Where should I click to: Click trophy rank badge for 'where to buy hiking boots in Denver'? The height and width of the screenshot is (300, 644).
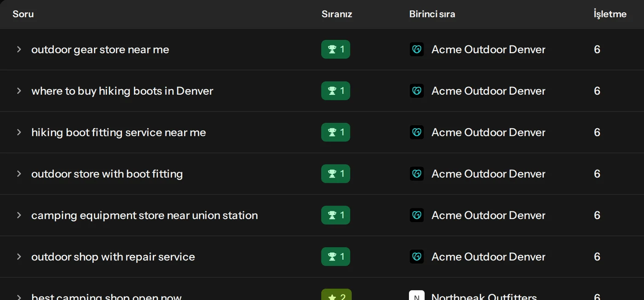tap(336, 91)
